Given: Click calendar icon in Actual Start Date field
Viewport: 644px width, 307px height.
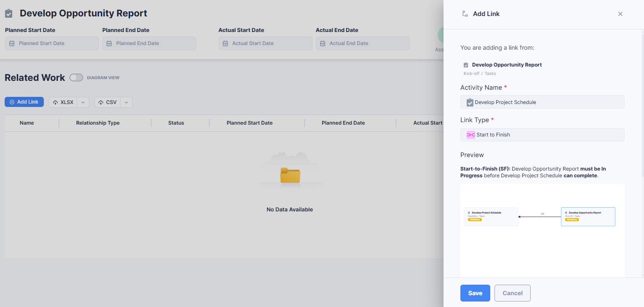Looking at the screenshot, I should pos(225,43).
